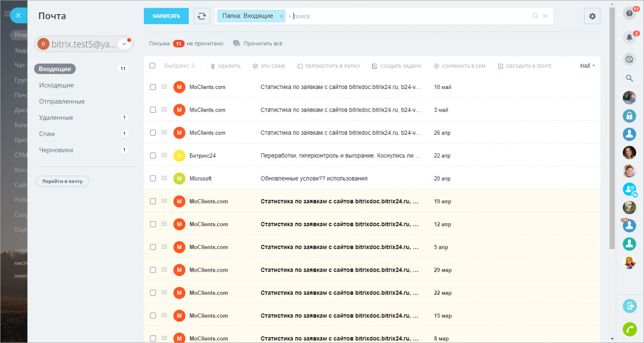Open the 'Спам' folder

47,134
